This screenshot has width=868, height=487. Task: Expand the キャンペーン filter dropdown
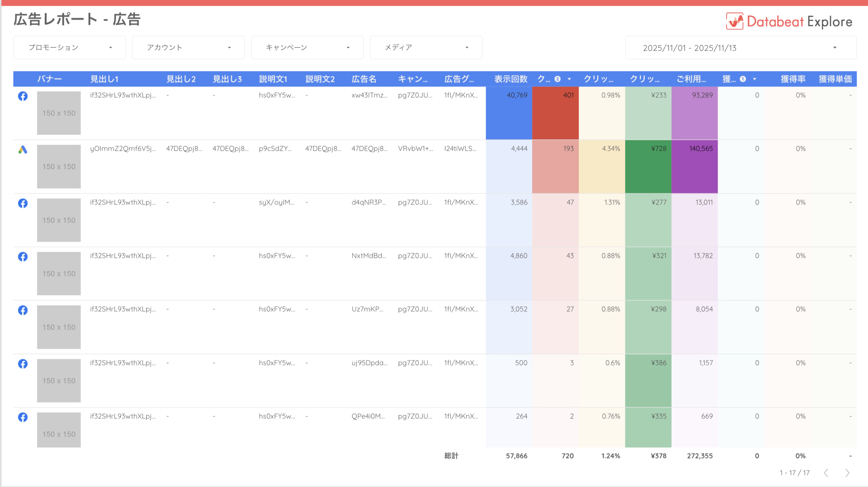coord(307,47)
